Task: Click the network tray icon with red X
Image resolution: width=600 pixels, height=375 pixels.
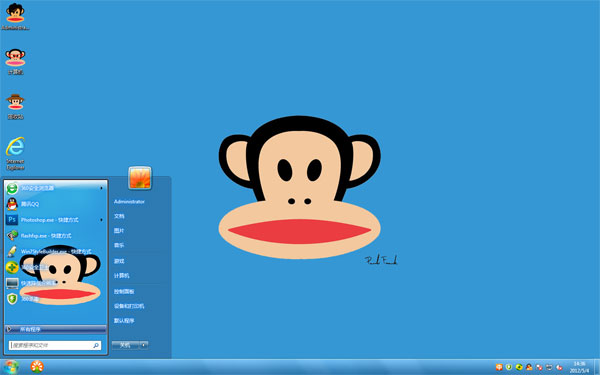Action: tap(539, 367)
